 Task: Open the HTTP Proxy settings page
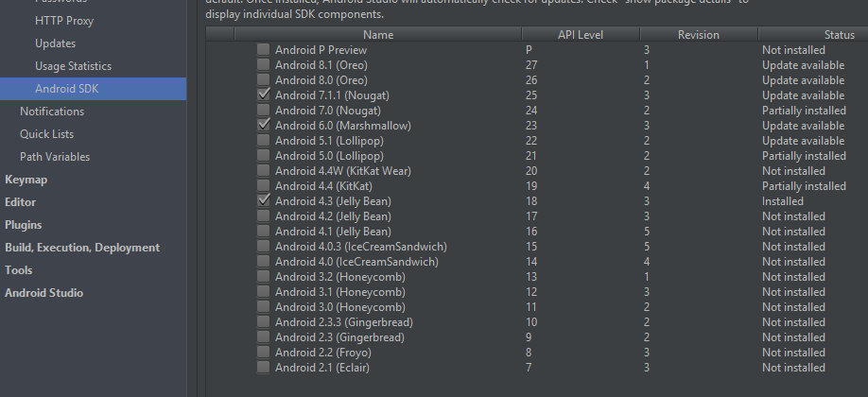(x=64, y=21)
